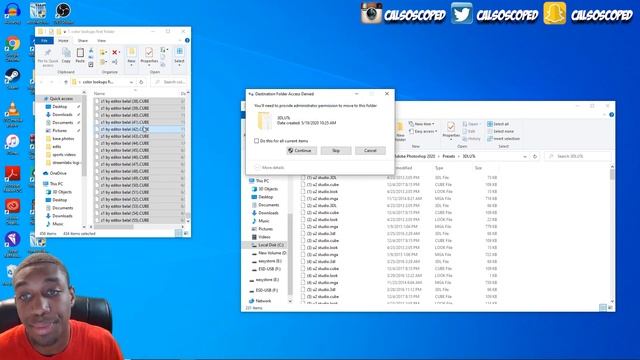Click Adobe Photoshop 2020 in address breadcrumb

coord(414,156)
